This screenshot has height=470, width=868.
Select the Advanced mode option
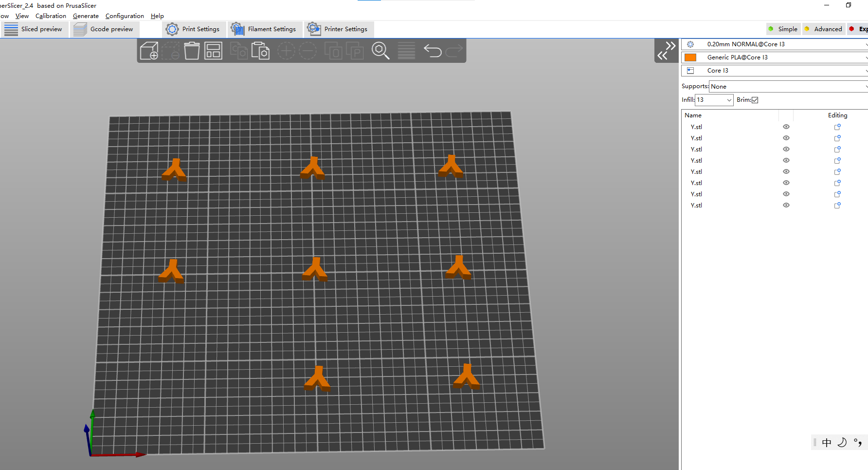823,29
